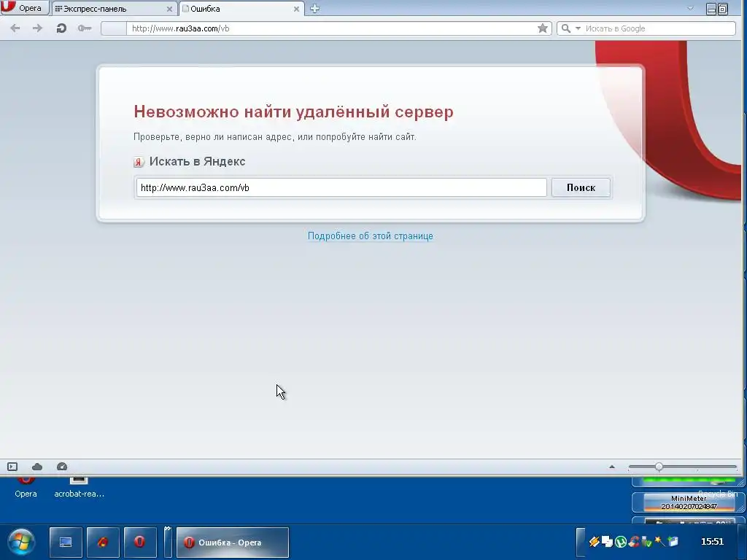747x560 pixels.
Task: Click Safely Remove Hardware tray icon
Action: pyautogui.click(x=646, y=542)
